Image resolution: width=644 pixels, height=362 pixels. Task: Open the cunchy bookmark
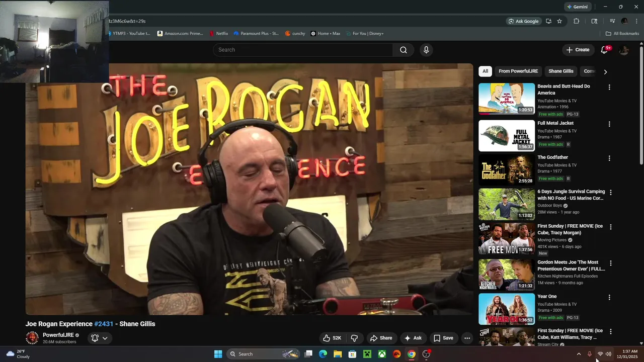coord(295,34)
